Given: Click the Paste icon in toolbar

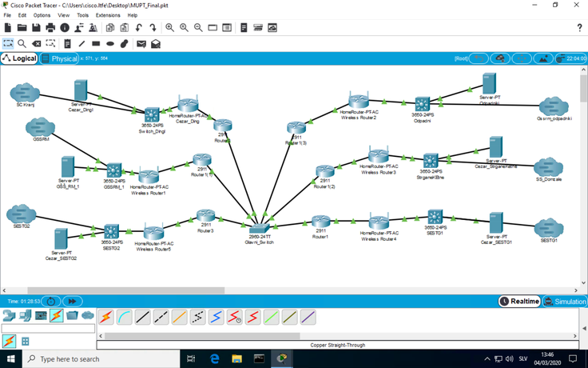Looking at the screenshot, I should (124, 28).
